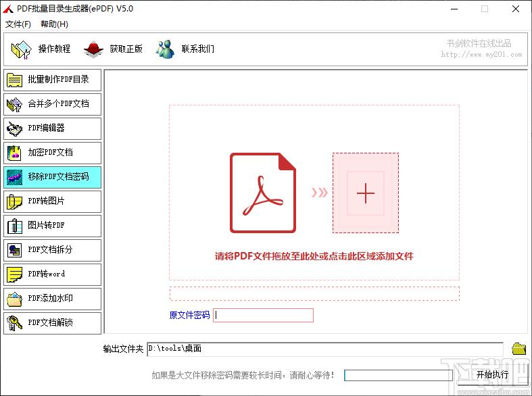Open the 文件(F) menu
This screenshot has width=532, height=396.
tap(18, 24)
